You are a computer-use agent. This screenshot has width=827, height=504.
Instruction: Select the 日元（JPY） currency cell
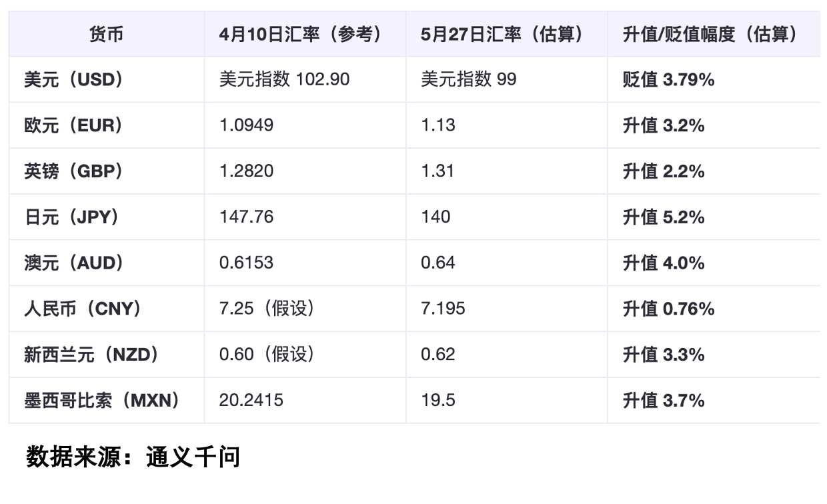click(x=72, y=217)
